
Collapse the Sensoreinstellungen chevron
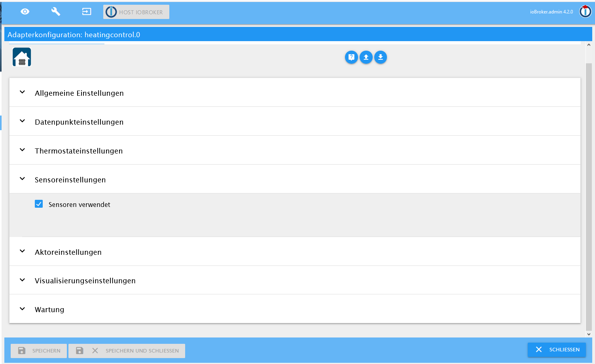tap(23, 179)
